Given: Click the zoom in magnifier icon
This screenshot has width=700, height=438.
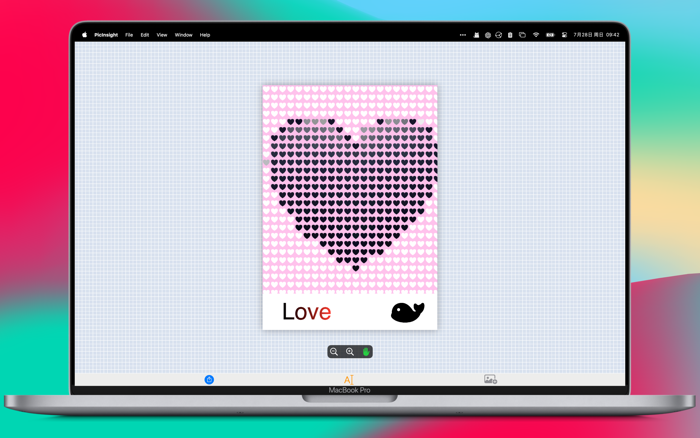Looking at the screenshot, I should [350, 352].
